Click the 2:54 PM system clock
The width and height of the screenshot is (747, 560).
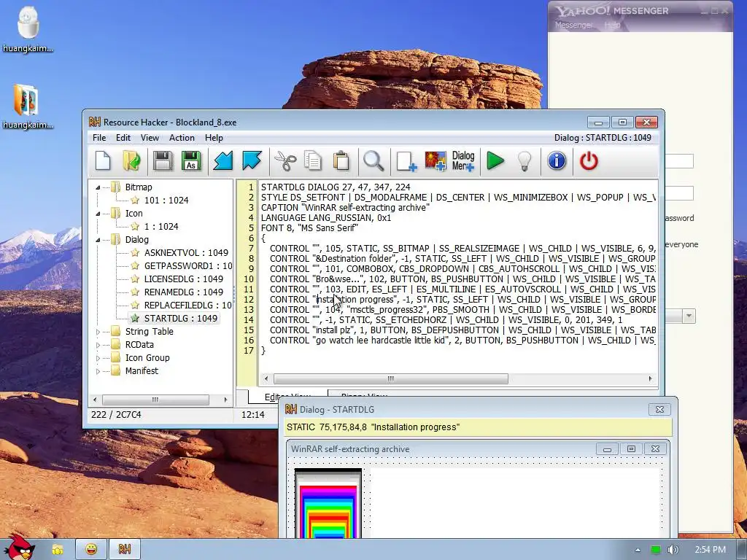pos(711,550)
